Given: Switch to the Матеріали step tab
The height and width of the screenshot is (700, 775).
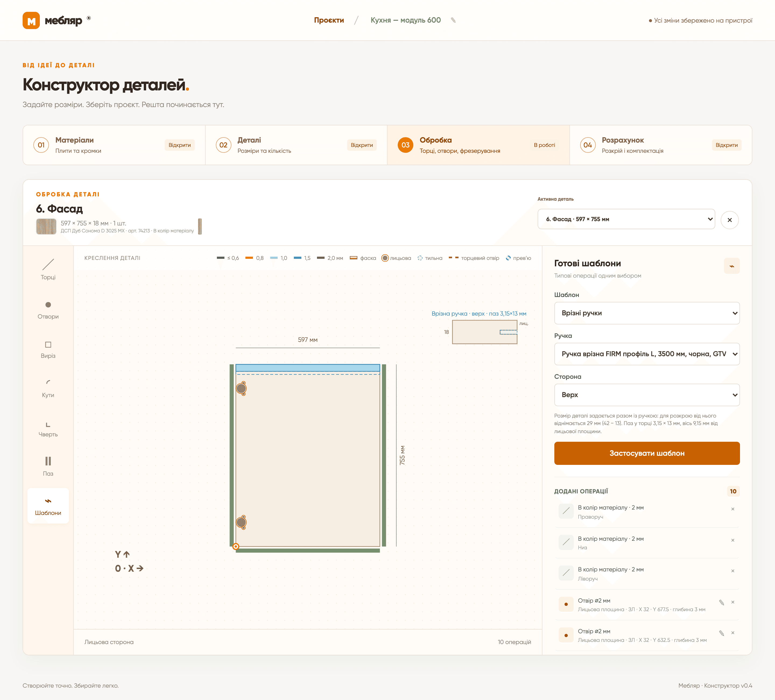Looking at the screenshot, I should pyautogui.click(x=114, y=145).
